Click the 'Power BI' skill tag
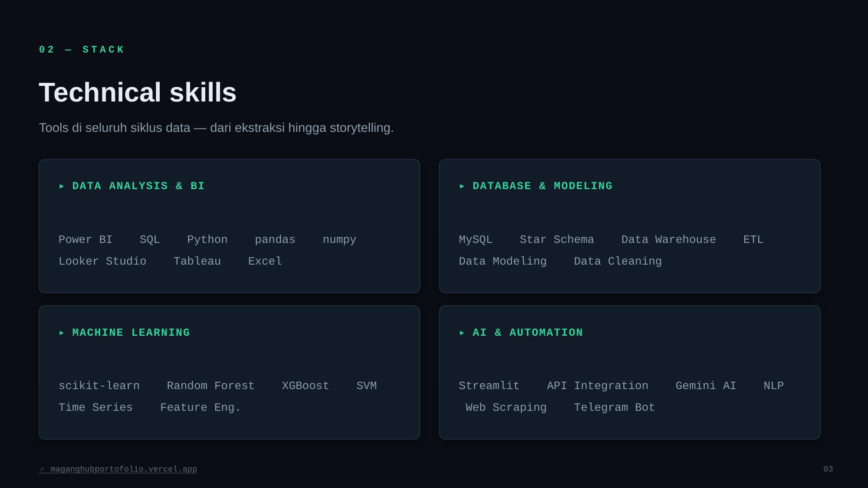 (85, 239)
